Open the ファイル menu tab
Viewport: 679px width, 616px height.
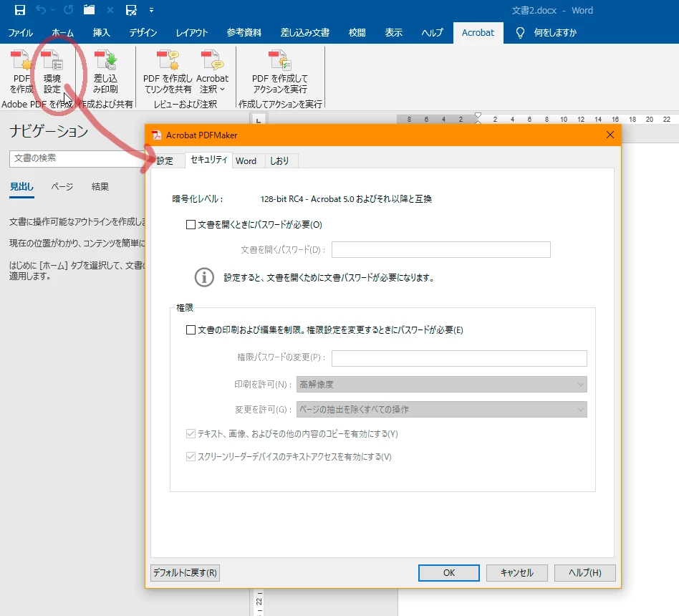coord(20,33)
